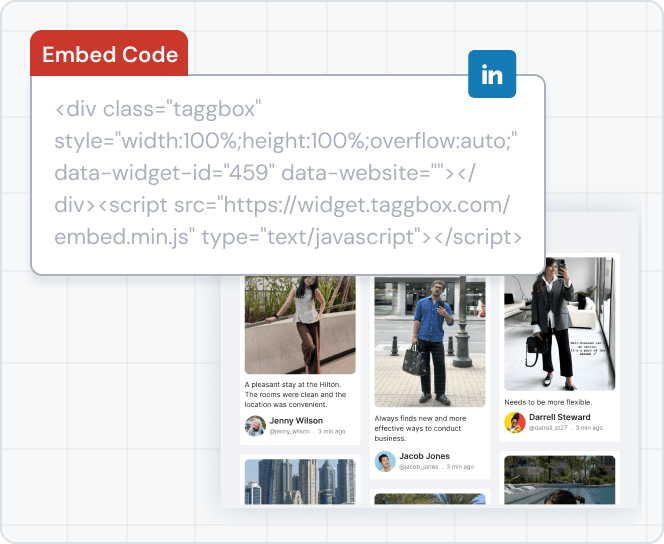This screenshot has height=544, width=664.
Task: Open Jenny Wilson's photo by the wall
Action: [300, 325]
